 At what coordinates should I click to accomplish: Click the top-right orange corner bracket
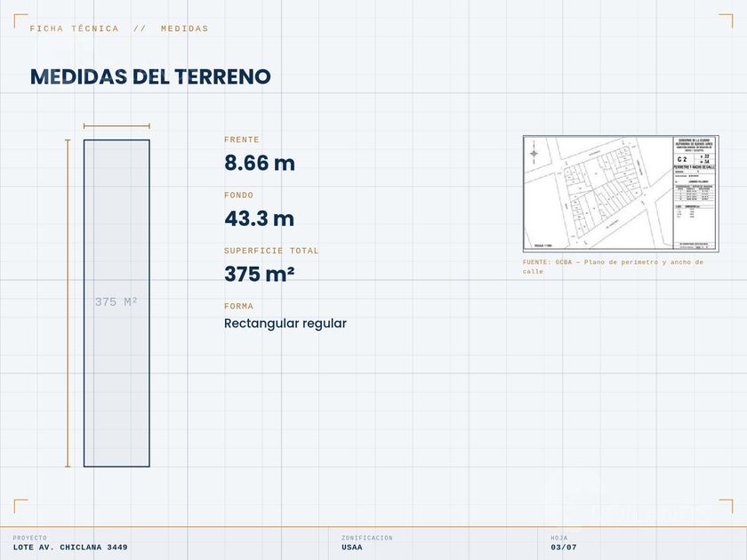(x=726, y=21)
